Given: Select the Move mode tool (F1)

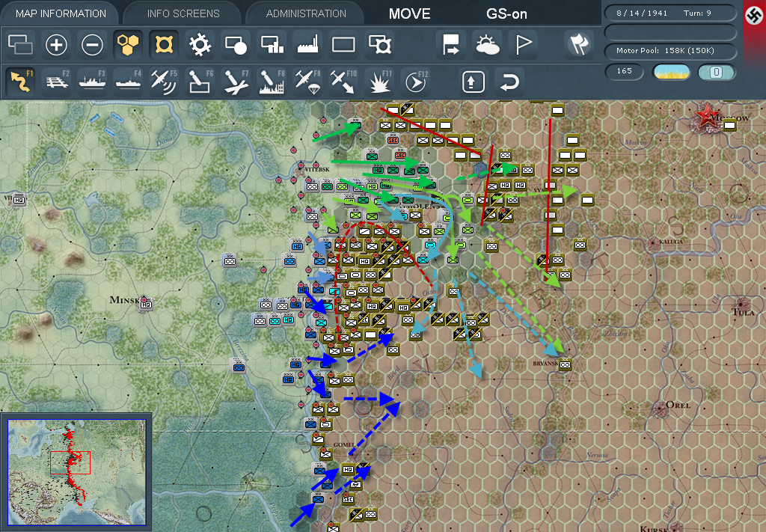Looking at the screenshot, I should [20, 81].
